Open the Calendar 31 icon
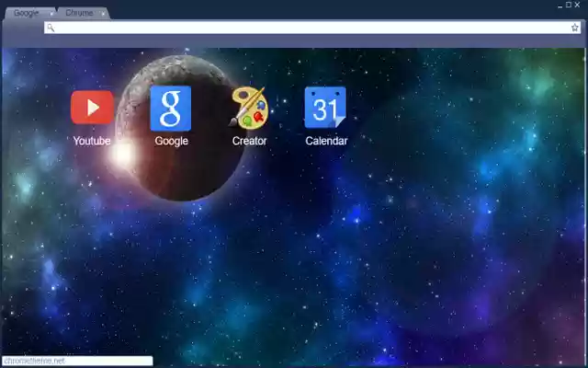The height and width of the screenshot is (368, 588). click(325, 108)
